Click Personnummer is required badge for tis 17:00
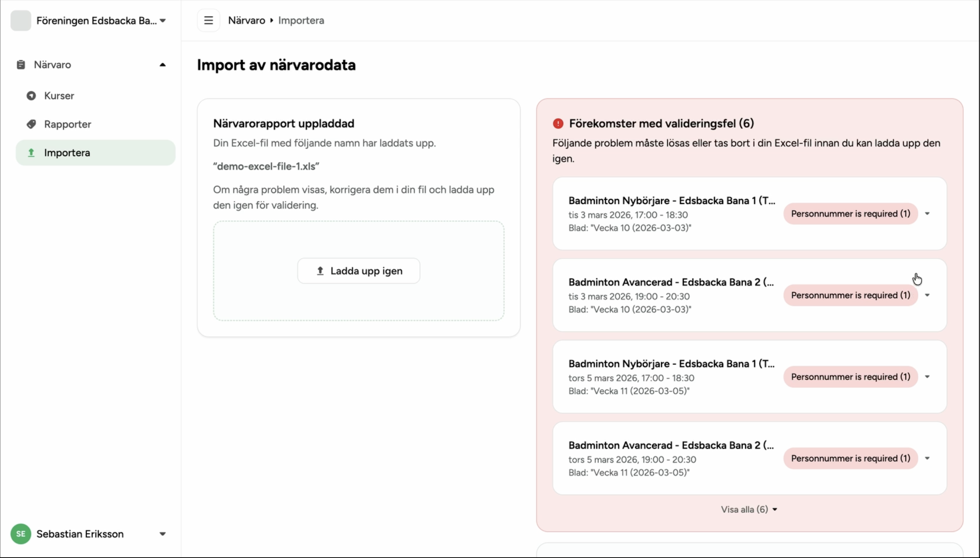 tap(850, 214)
